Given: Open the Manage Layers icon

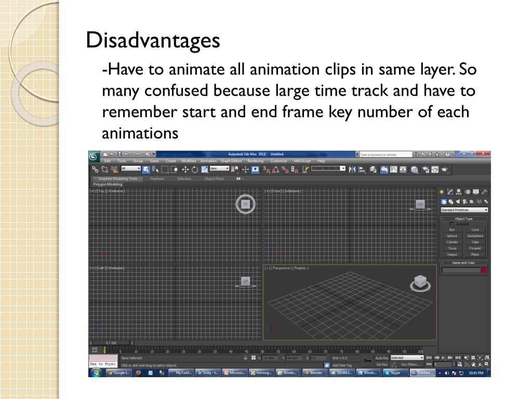Looking at the screenshot, I should tap(373, 169).
